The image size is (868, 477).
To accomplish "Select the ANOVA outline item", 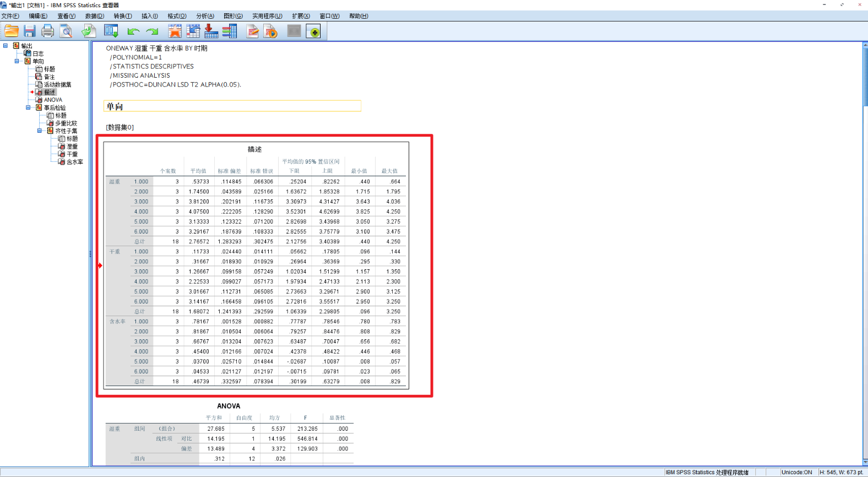I will [x=53, y=100].
